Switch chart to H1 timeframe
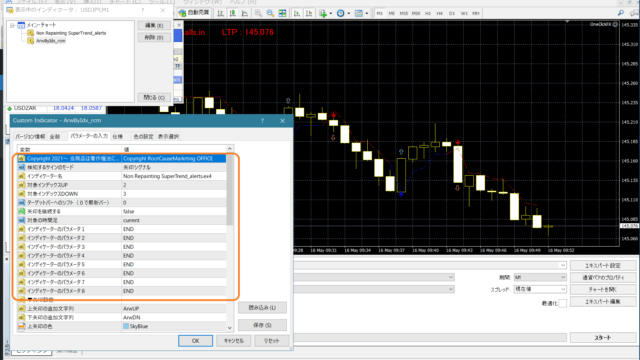 [x=428, y=13]
